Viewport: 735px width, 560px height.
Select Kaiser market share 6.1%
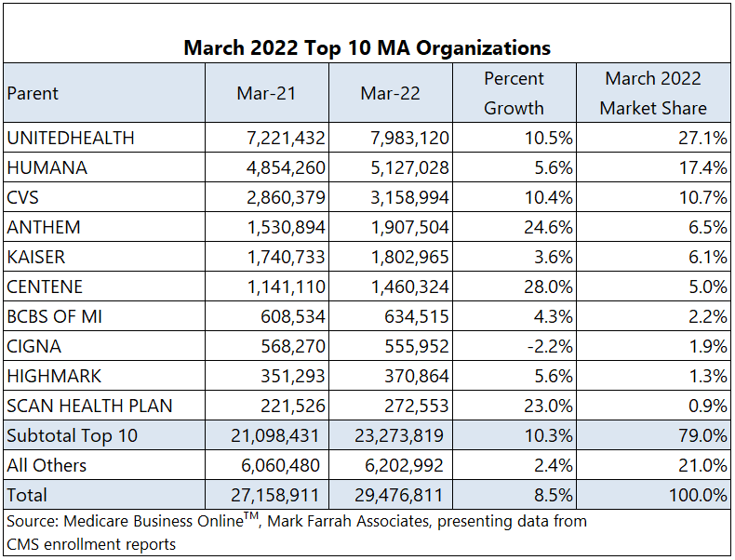[x=708, y=257]
